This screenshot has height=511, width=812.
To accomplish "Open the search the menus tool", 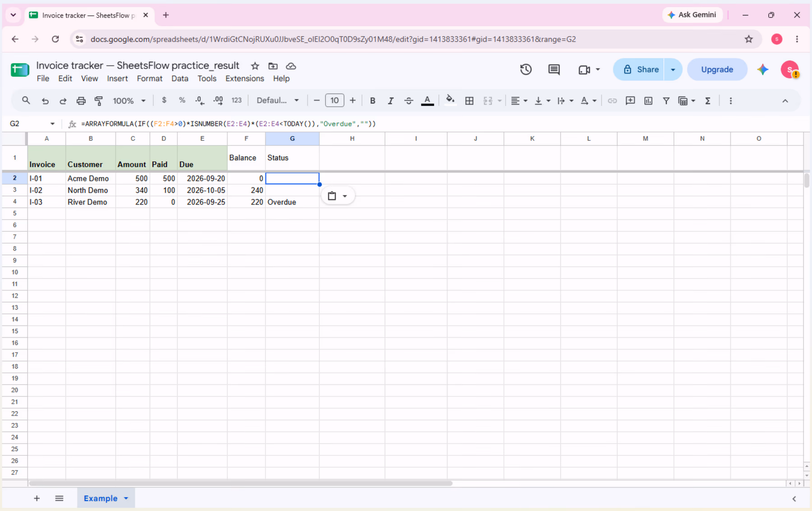I will coord(26,101).
